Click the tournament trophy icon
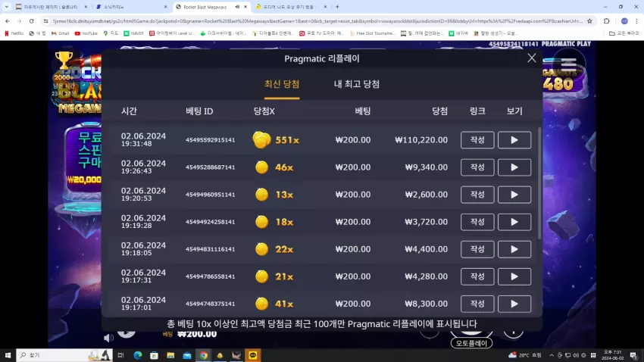 click(64, 61)
